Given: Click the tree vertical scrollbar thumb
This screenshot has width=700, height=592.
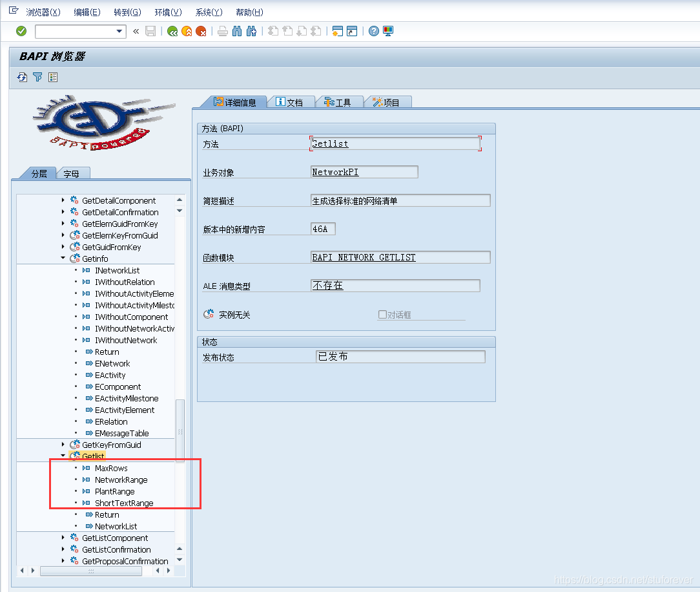Looking at the screenshot, I should [x=180, y=430].
